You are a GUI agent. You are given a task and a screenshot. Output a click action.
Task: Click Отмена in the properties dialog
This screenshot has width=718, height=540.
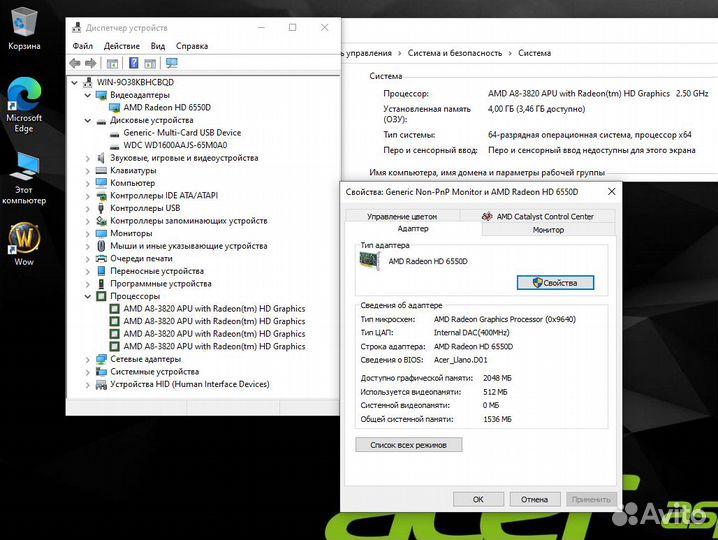534,499
